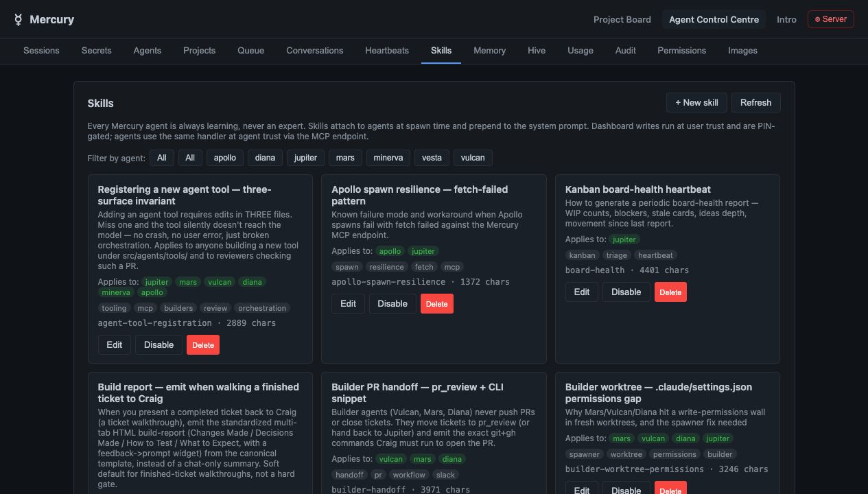Image resolution: width=868 pixels, height=494 pixels.
Task: Open the Usage tab
Action: pyautogui.click(x=580, y=51)
